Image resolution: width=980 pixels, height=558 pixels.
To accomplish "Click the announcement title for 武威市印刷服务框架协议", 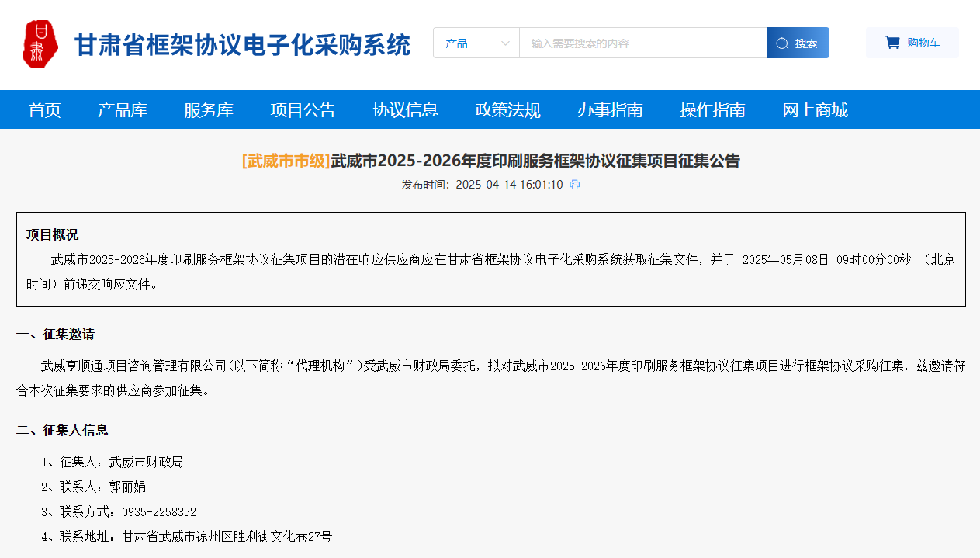I will tap(490, 161).
